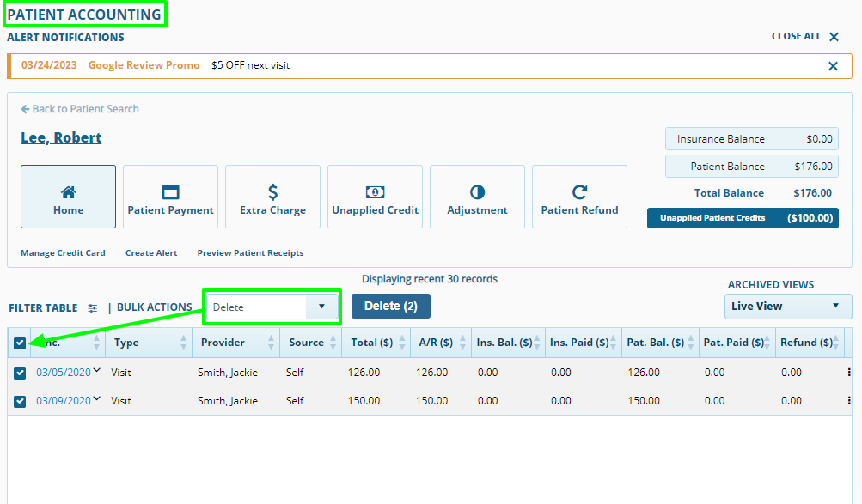Open Manage Credit Card option
The width and height of the screenshot is (862, 504).
click(x=63, y=253)
